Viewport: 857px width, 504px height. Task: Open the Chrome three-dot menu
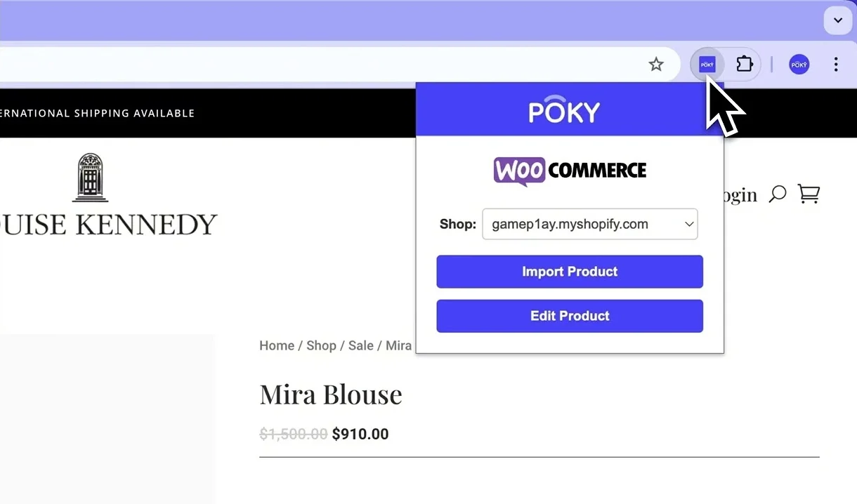pos(836,64)
